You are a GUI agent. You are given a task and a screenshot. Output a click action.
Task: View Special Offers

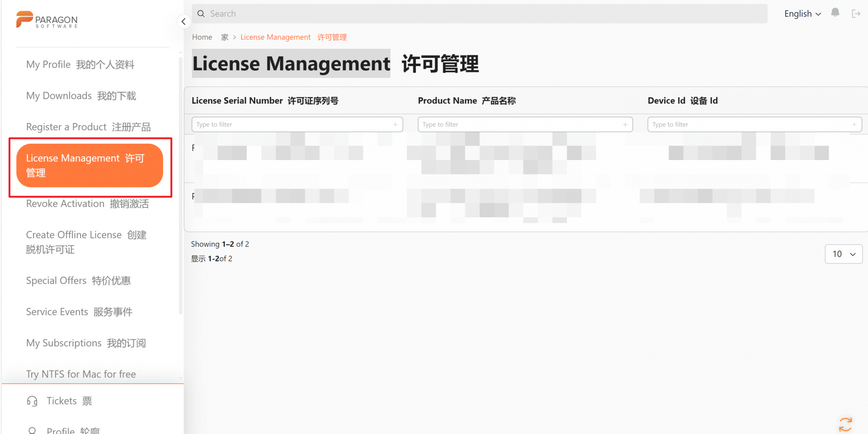(x=78, y=281)
